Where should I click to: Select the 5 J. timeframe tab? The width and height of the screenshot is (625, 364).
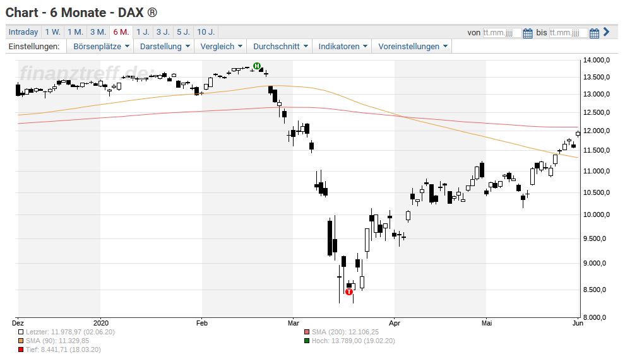coord(183,32)
